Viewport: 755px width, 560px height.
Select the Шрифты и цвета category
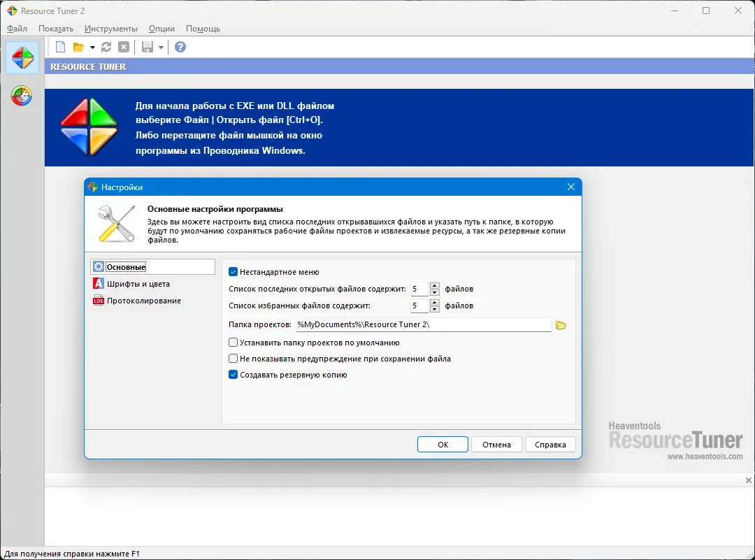tap(138, 284)
